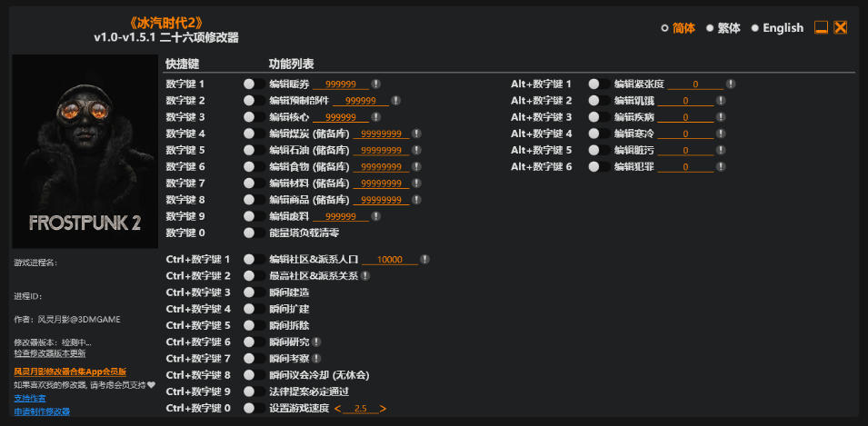Screen dimensions: 868x426
Task: Enable 瞬间议会冷却 (无休会) toggle
Action: click(x=254, y=375)
